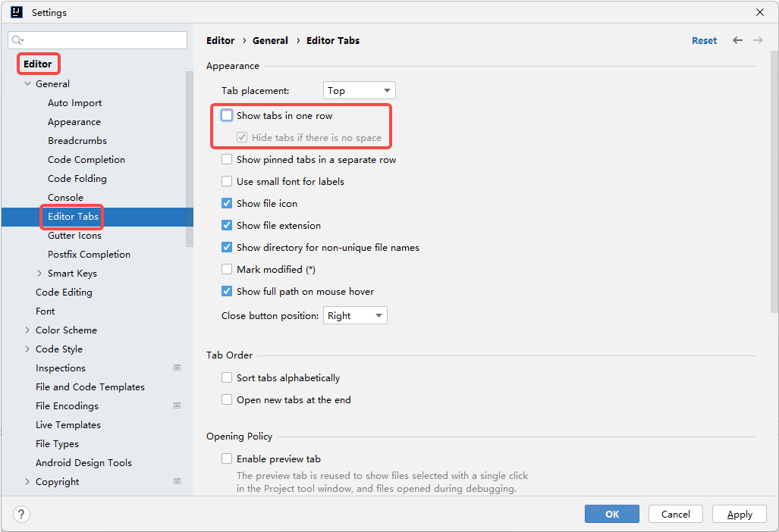Click the IntelliJ IDEA logo in title bar

17,12
